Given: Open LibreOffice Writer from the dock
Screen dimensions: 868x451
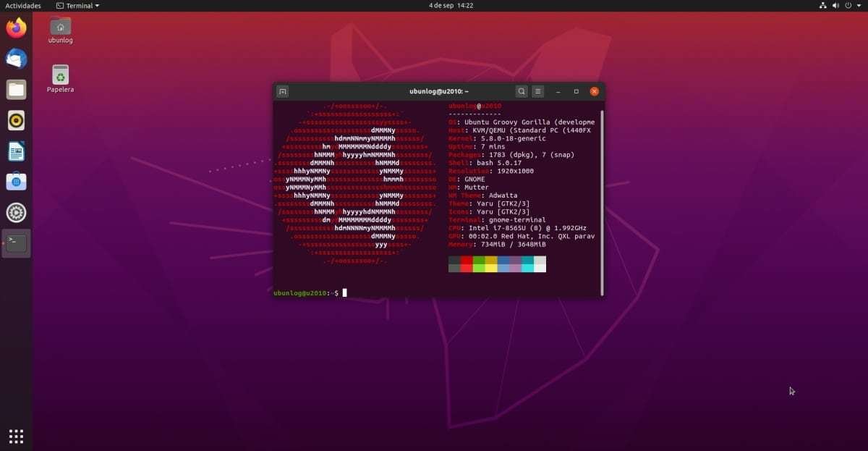Looking at the screenshot, I should tap(16, 151).
